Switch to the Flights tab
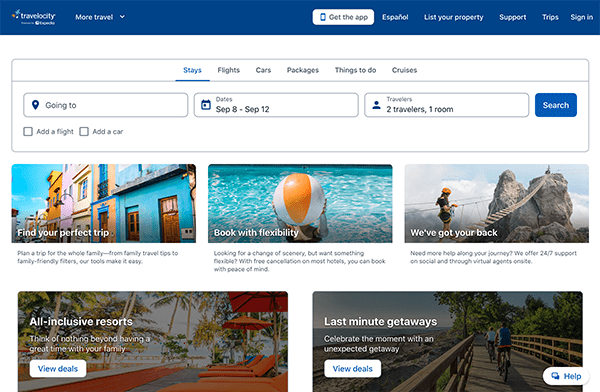The image size is (600, 392). click(x=228, y=70)
